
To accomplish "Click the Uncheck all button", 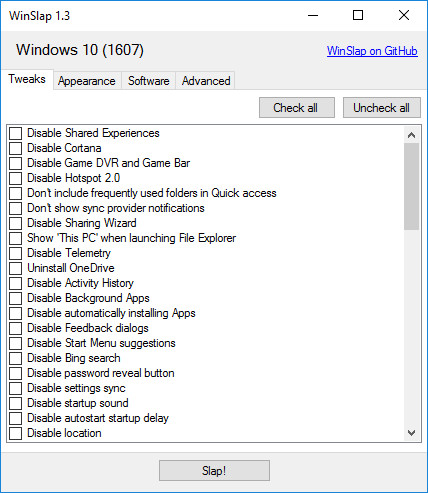I will point(382,108).
